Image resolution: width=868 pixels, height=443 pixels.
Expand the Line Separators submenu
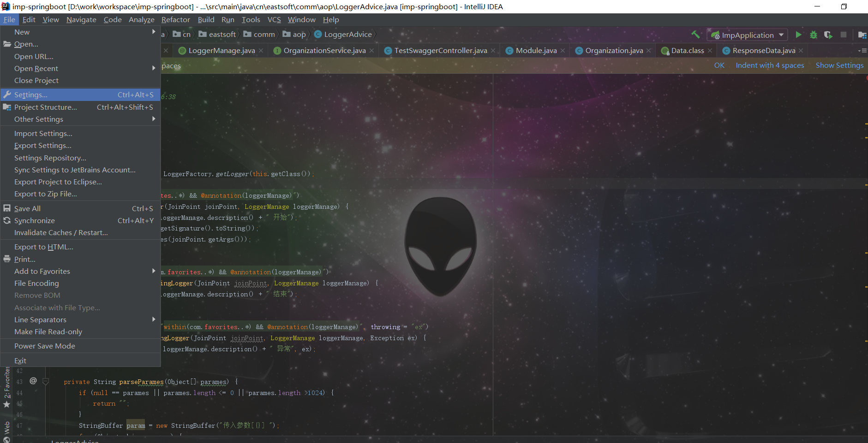click(80, 320)
